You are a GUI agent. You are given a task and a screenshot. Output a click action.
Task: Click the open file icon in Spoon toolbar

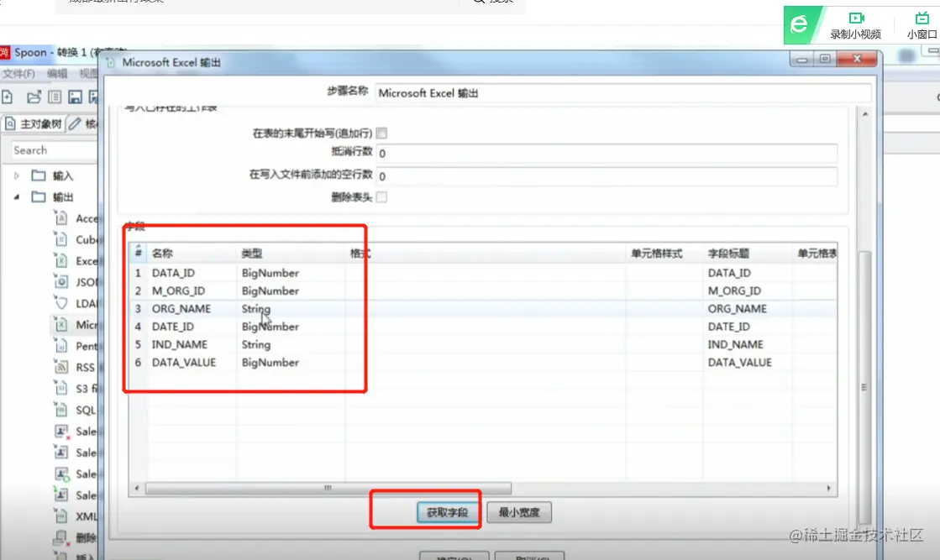(34, 97)
